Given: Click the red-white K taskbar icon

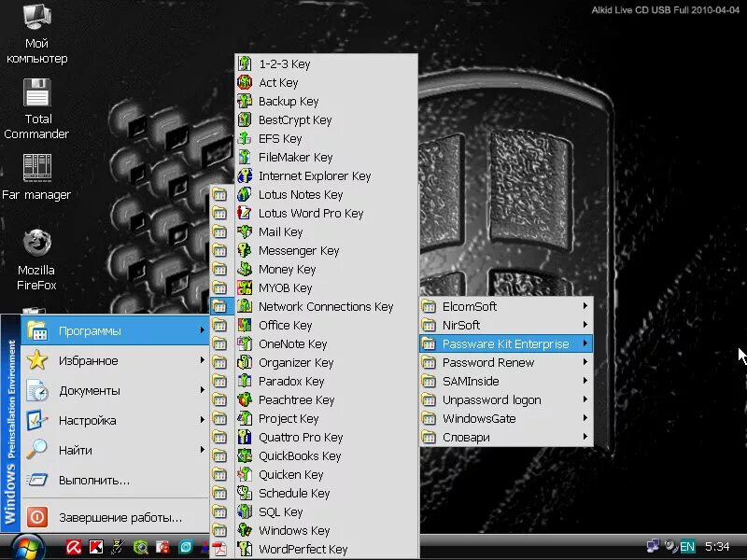Looking at the screenshot, I should click(96, 547).
